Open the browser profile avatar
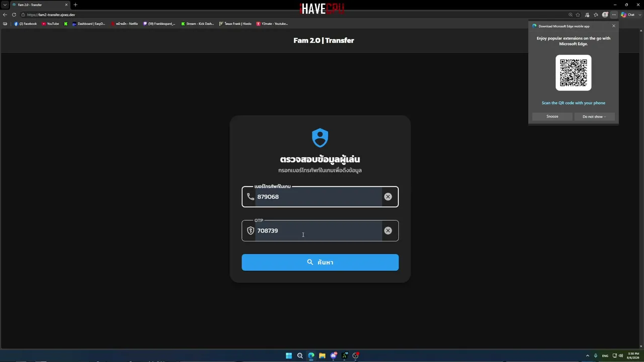The width and height of the screenshot is (644, 362). click(605, 15)
